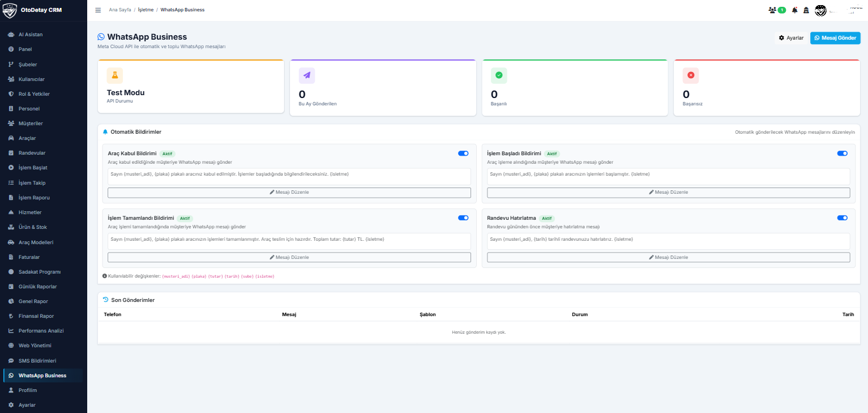The height and width of the screenshot is (413, 868).
Task: Click the OtoDetay CRM shield logo
Action: coord(10,10)
